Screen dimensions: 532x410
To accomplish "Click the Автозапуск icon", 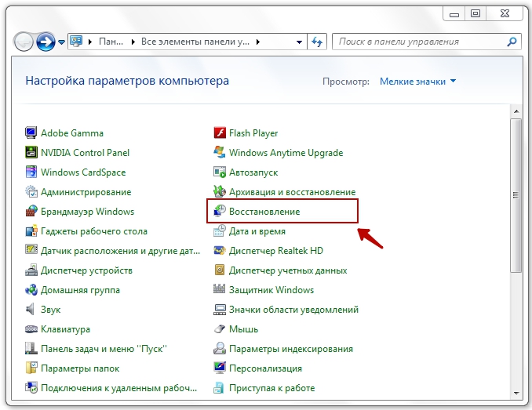I will (x=220, y=172).
